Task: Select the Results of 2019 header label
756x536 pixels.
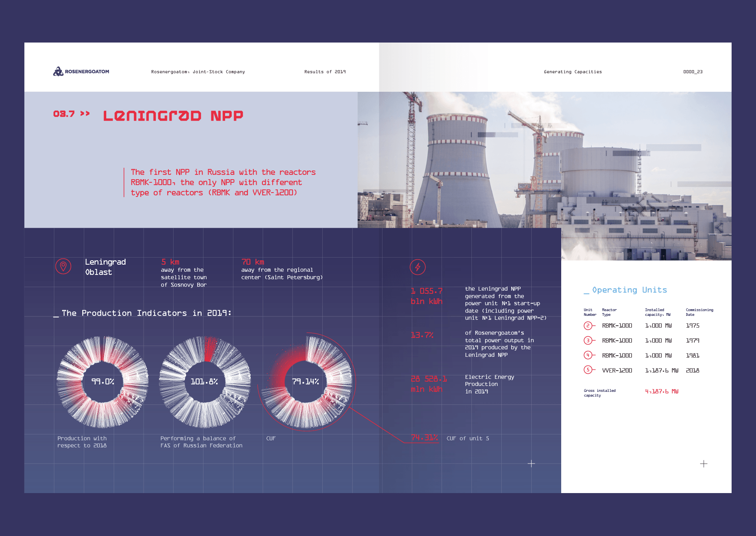Action: (325, 72)
